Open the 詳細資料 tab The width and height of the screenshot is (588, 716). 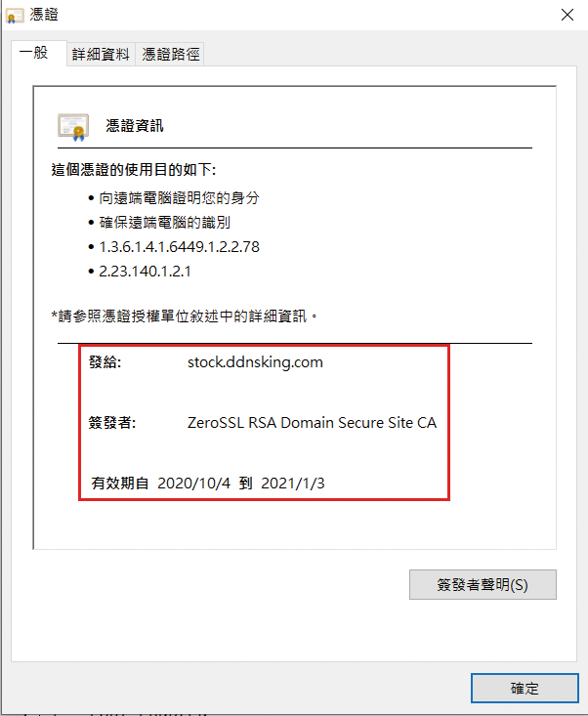pyautogui.click(x=101, y=55)
